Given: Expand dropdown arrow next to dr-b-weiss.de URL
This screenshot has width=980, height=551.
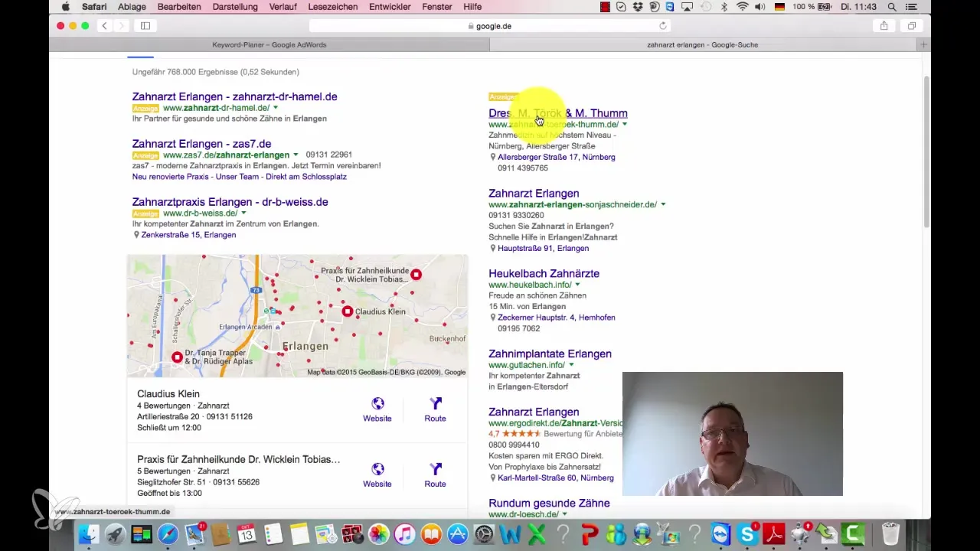Looking at the screenshot, I should tap(243, 214).
